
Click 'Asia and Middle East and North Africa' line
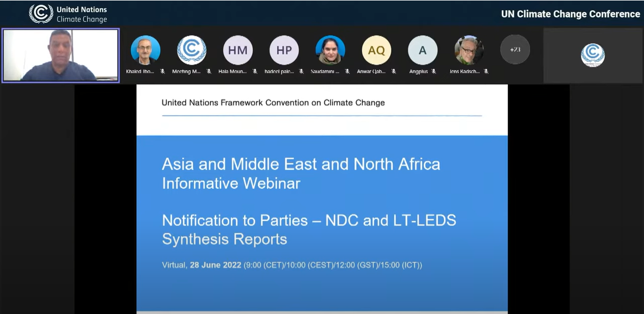click(301, 164)
